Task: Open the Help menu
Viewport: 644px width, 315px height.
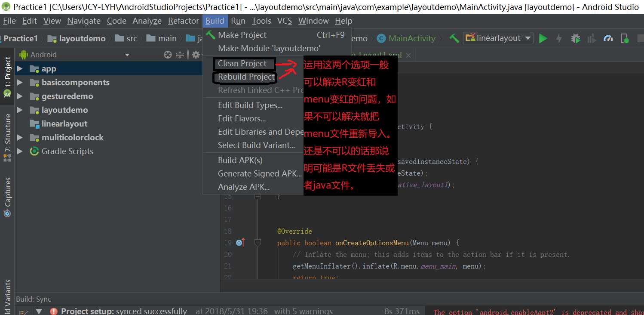Action: click(343, 21)
